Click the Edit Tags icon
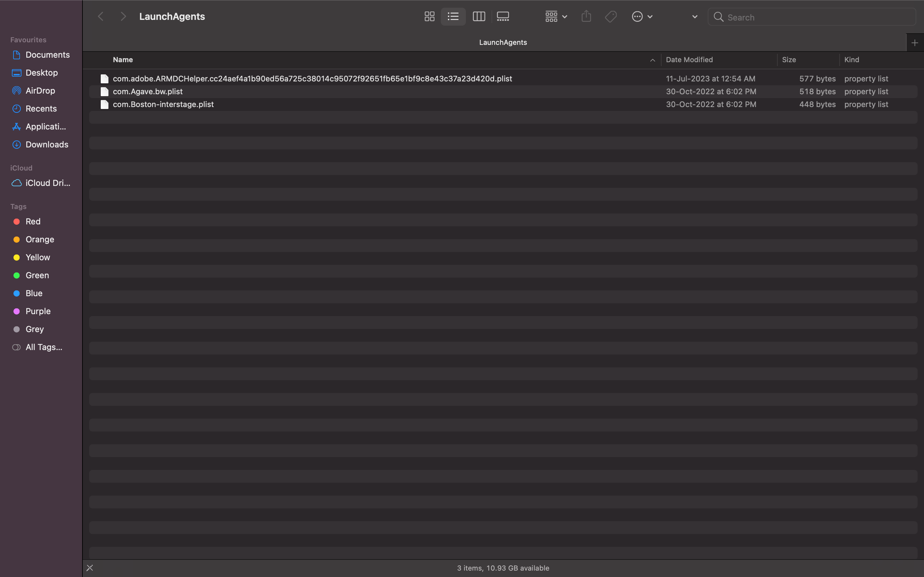This screenshot has height=577, width=924. (611, 16)
